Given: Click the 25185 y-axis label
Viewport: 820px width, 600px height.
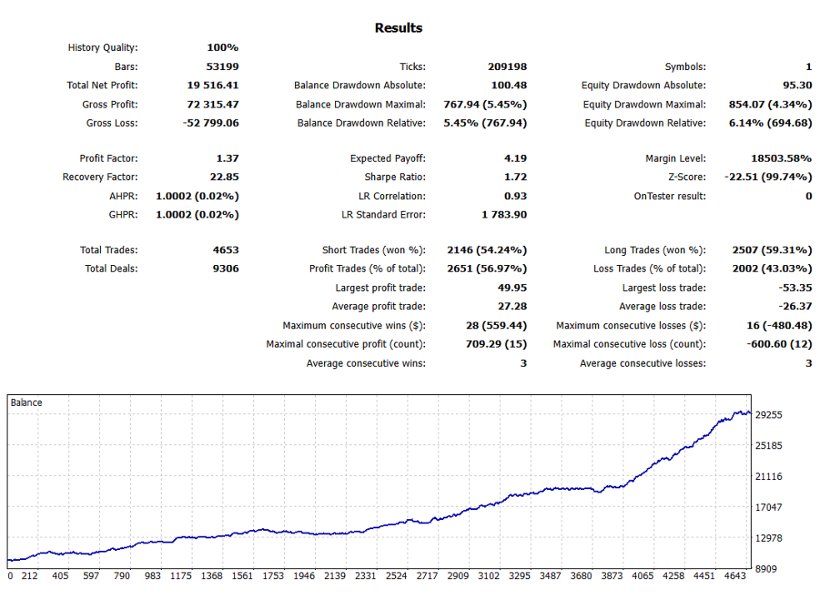Looking at the screenshot, I should [769, 446].
